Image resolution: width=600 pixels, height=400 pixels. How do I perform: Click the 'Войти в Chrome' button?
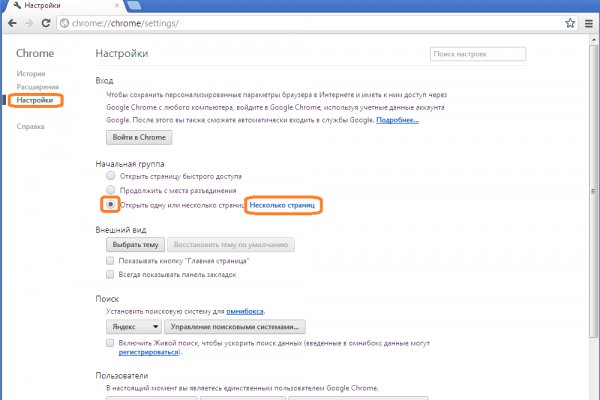point(140,137)
